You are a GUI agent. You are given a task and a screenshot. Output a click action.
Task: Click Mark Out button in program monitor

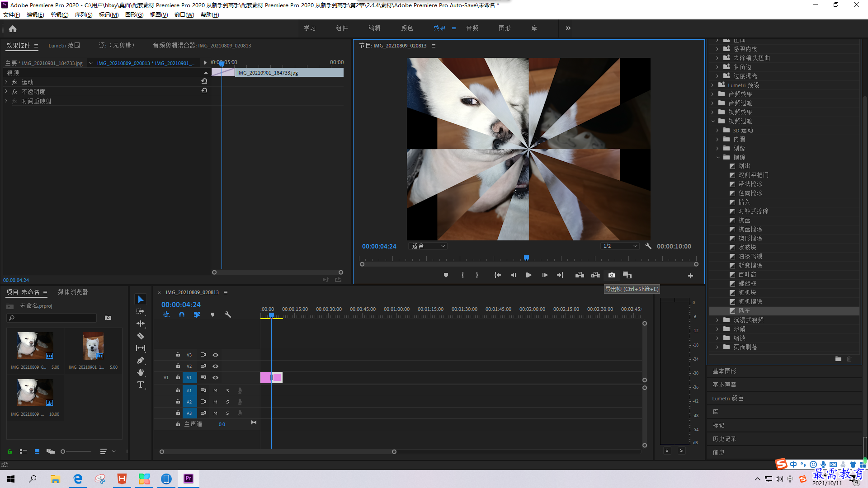click(477, 275)
